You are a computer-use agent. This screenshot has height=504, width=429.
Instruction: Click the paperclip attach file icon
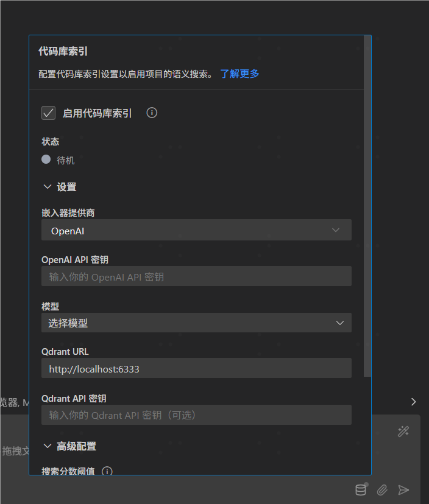(x=382, y=489)
